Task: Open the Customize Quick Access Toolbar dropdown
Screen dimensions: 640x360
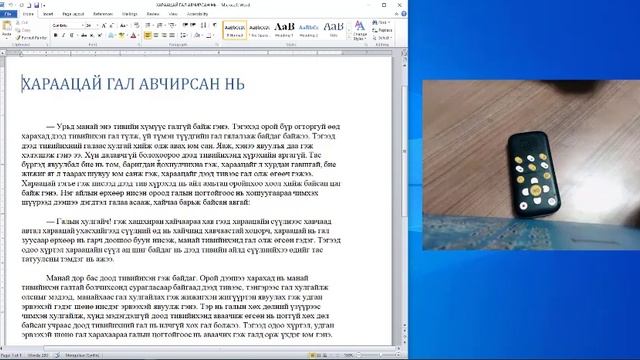Action: coord(44,5)
